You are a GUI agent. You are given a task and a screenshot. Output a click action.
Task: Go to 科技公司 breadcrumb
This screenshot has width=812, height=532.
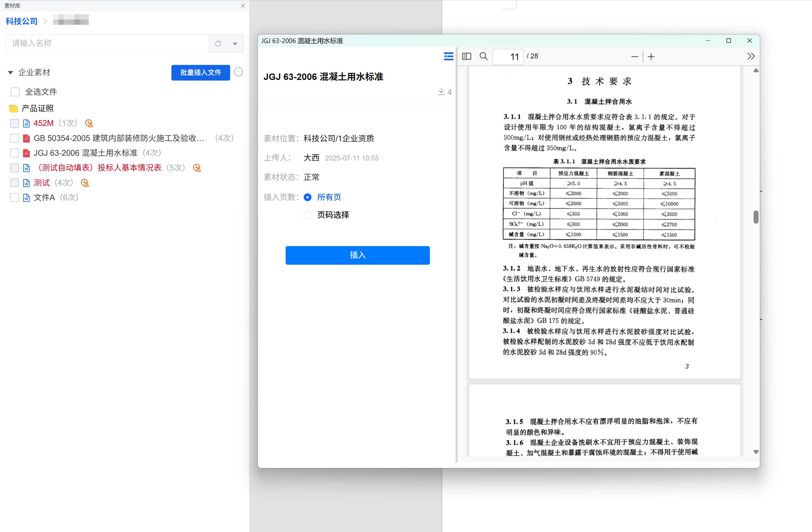pos(22,21)
